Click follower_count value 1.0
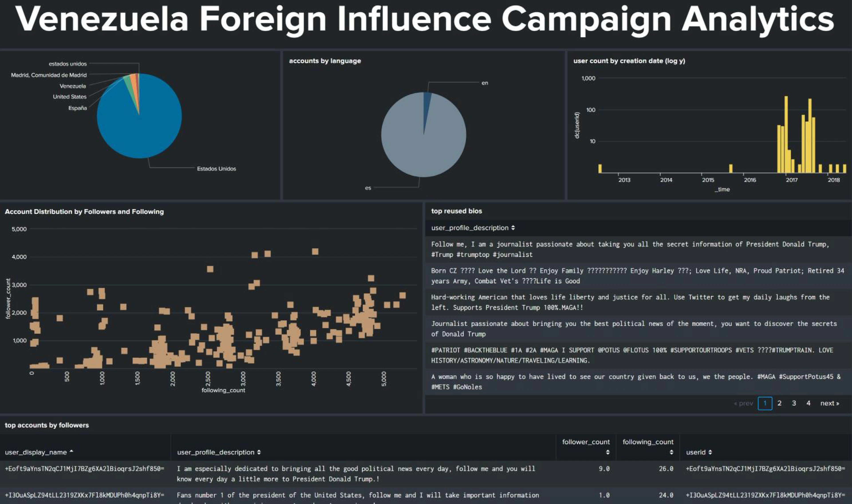Screen dimensions: 852x504 604,495
